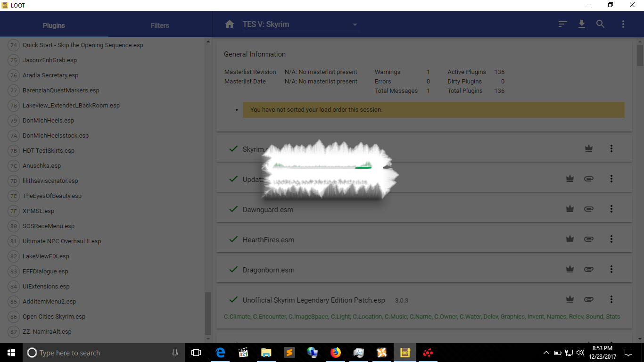The width and height of the screenshot is (644, 362).
Task: Switch to the Plugins tab
Action: 54,25
